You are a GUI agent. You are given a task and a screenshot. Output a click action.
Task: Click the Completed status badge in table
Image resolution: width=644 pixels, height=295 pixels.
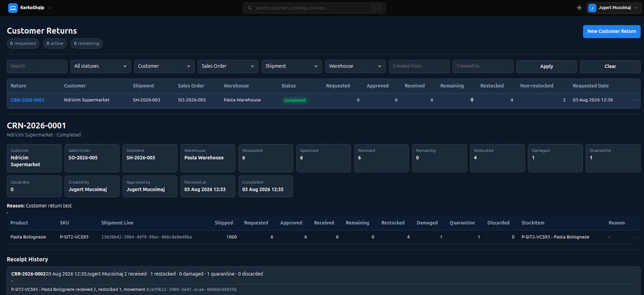coord(295,100)
